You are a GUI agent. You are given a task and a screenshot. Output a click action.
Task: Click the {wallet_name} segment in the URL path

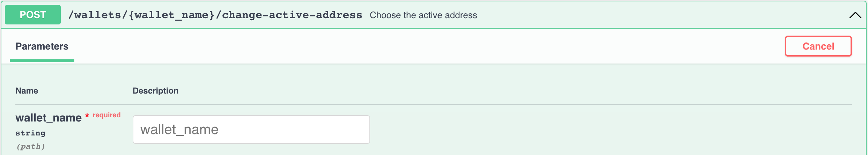[x=171, y=15]
